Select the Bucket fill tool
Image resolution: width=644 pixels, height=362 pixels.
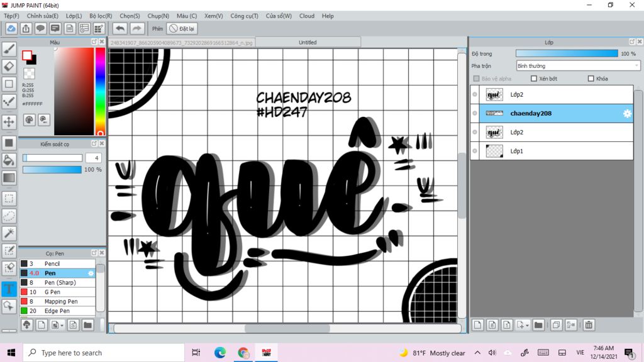click(9, 160)
